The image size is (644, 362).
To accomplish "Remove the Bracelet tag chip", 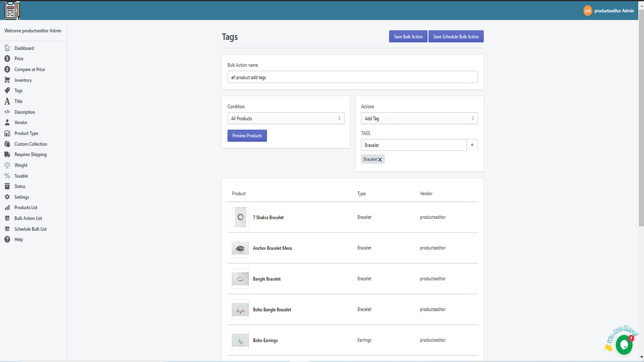I will [x=380, y=159].
